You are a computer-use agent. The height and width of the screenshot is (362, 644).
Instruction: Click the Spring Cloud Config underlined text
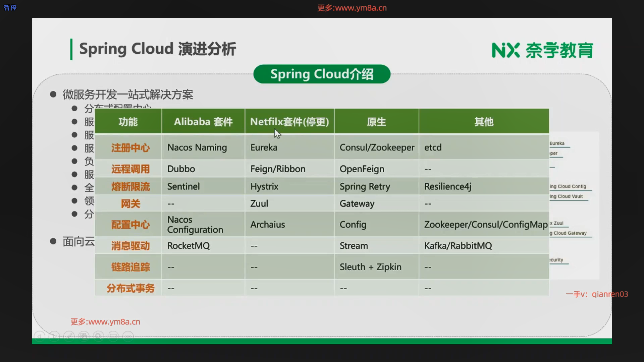tap(568, 186)
